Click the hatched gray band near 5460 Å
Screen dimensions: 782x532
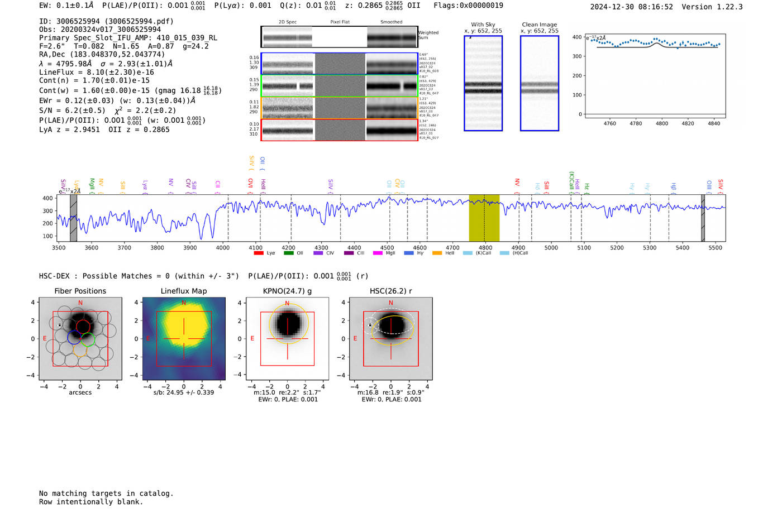703,218
